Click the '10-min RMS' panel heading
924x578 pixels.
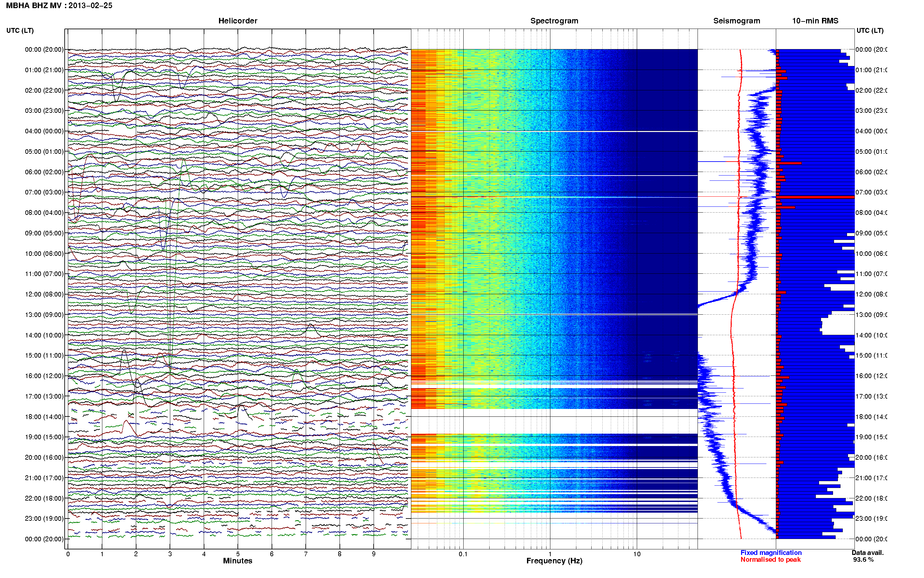815,21
